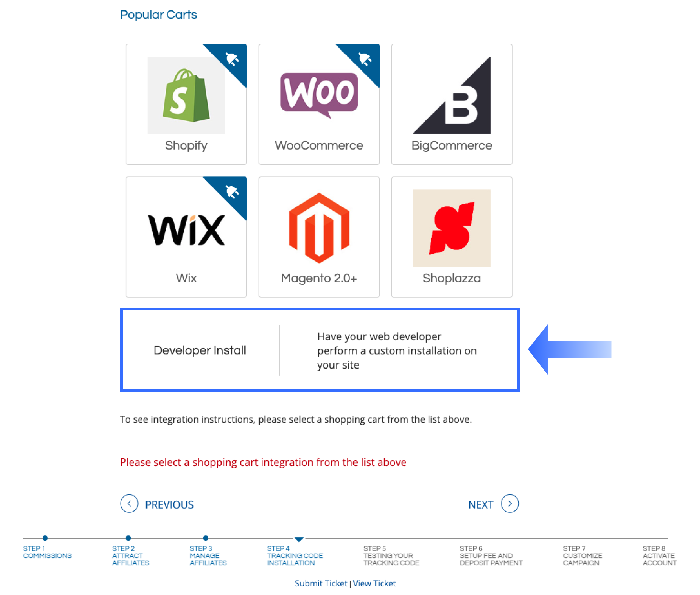
Task: Pick the BigCommerce logo
Action: tap(451, 96)
